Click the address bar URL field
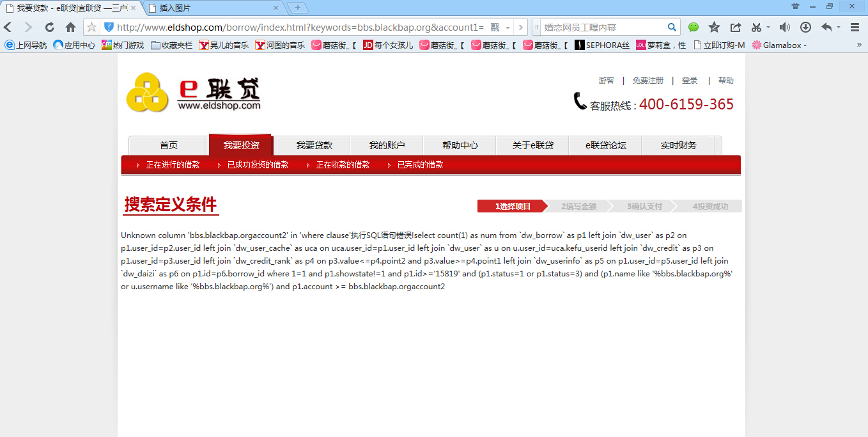 [300, 28]
